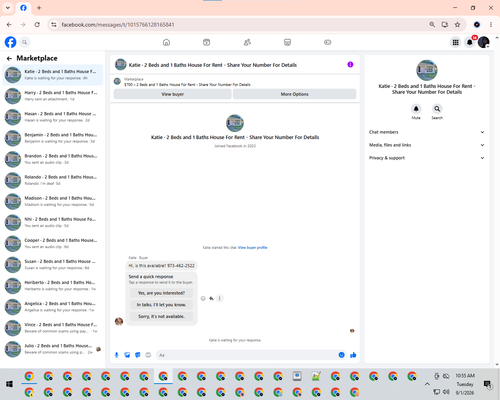Open the Friends icon in top nav
This screenshot has height=400, width=500.
247,42
